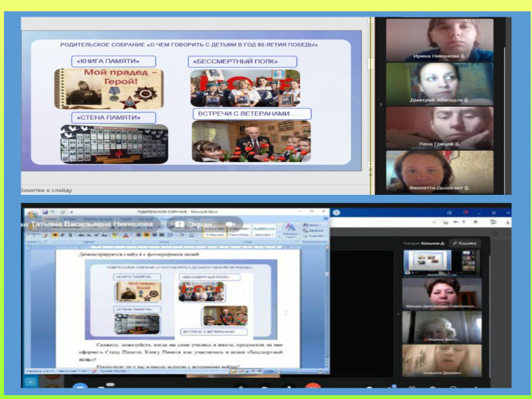Align text left in Word
Screen dimensions: 532x399
pos(139,235)
